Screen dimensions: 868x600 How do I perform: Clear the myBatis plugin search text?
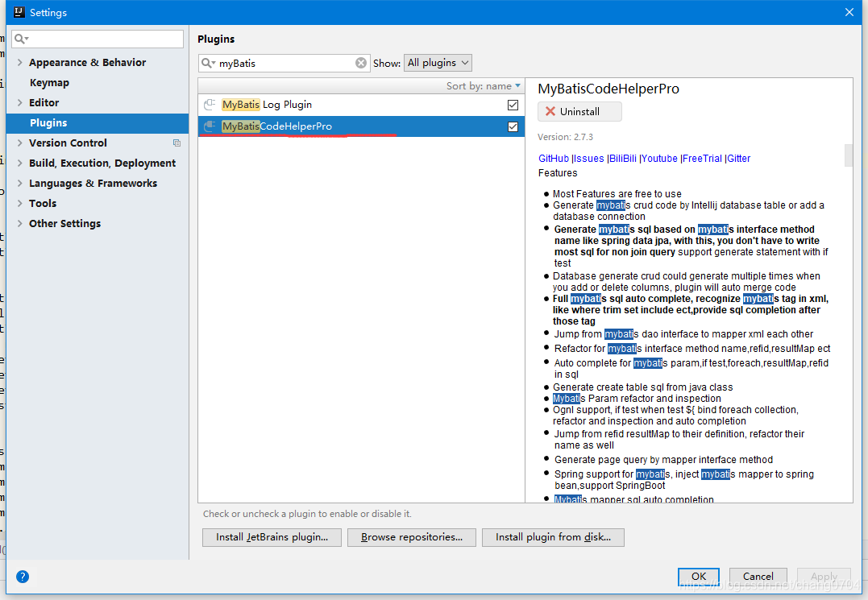pyautogui.click(x=361, y=63)
